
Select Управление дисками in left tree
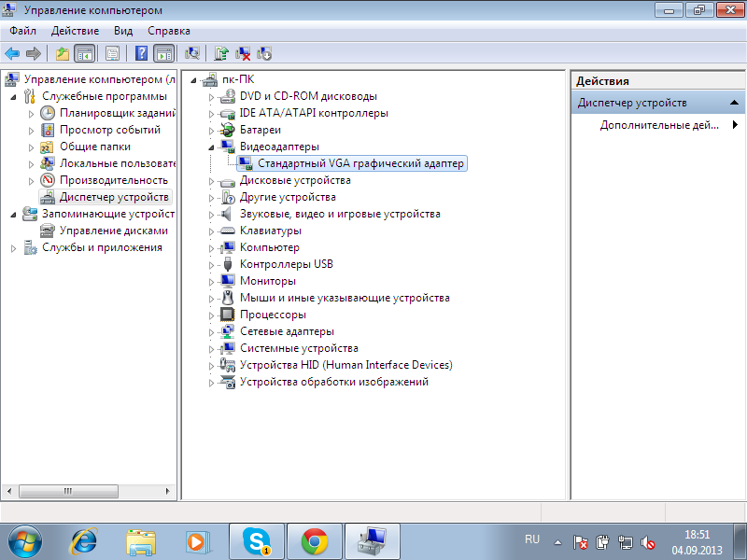[113, 231]
